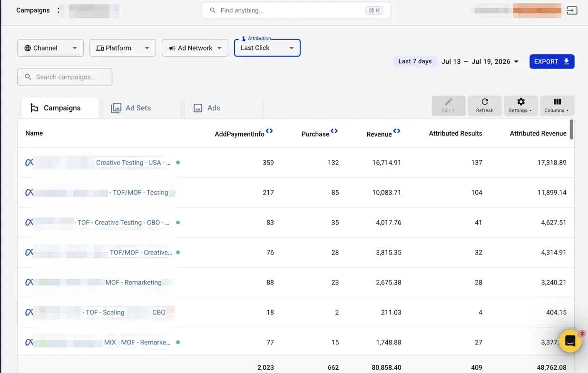Open the Columns menu

(557, 106)
